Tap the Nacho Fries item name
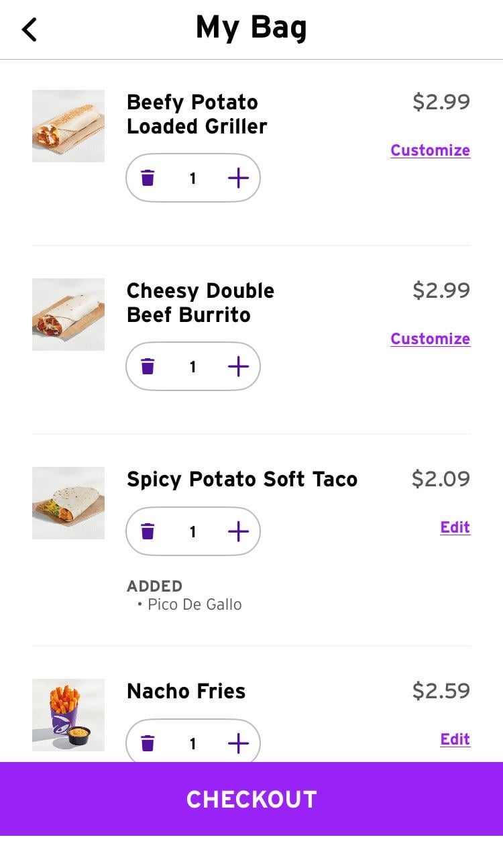This screenshot has height=868, width=503. (186, 691)
